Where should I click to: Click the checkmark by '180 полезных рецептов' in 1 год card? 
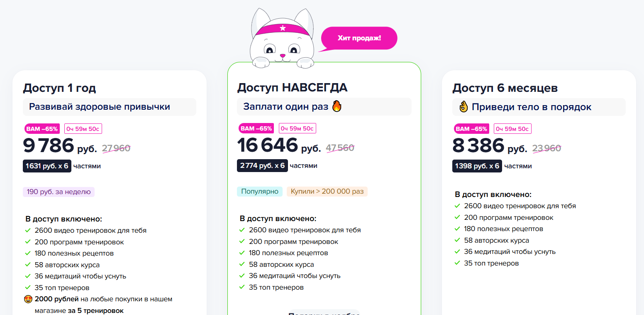click(28, 253)
